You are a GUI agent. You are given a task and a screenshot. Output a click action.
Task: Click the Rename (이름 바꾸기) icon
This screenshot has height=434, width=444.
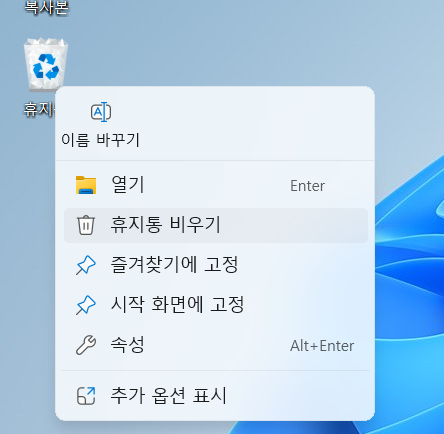[x=101, y=112]
